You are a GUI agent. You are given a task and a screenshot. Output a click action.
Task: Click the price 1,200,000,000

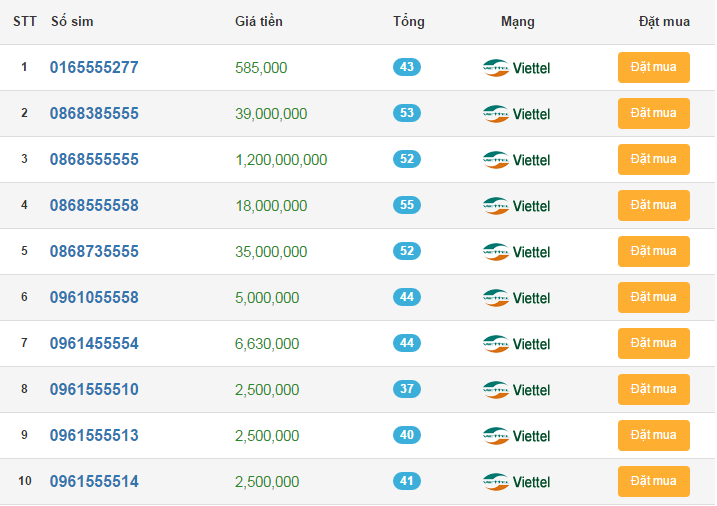pos(281,160)
